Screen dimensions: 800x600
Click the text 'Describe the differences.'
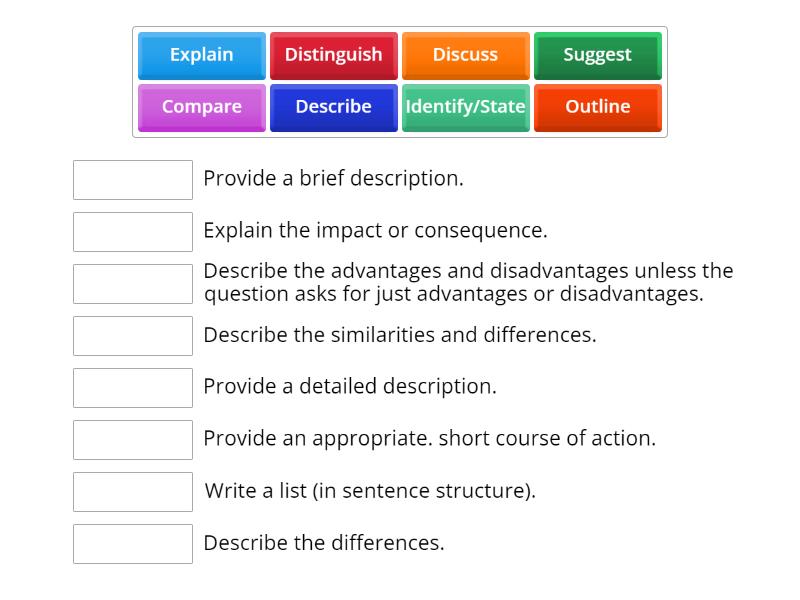point(324,543)
